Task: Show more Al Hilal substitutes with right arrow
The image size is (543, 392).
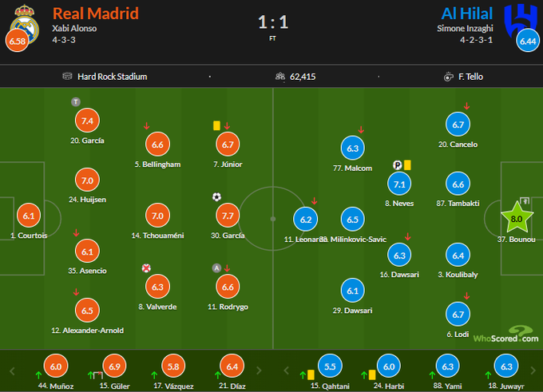Action: (x=533, y=370)
